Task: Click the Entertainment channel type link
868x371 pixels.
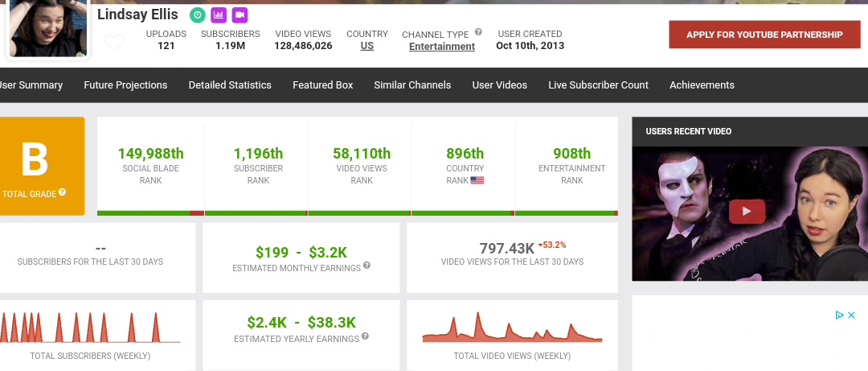Action: pos(442,47)
